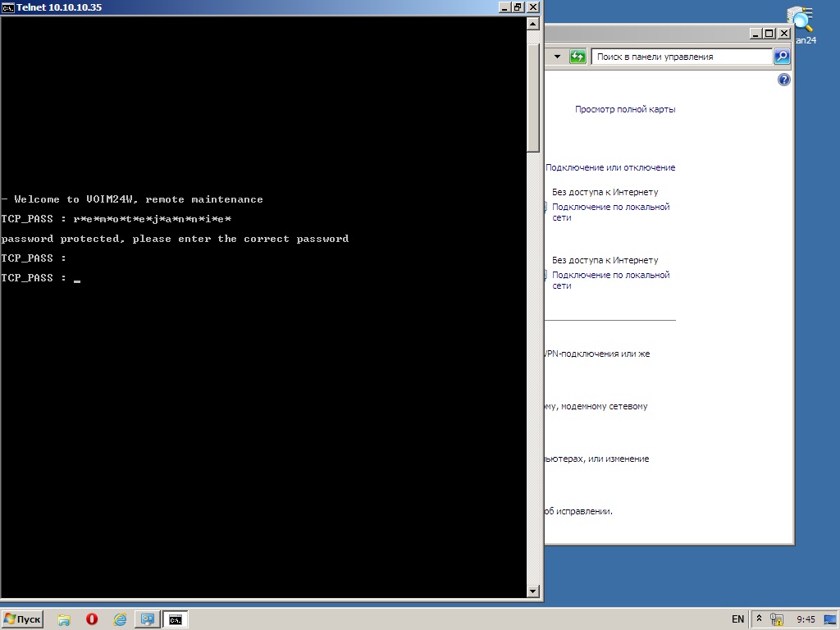Click the Telnet console taskbar button
This screenshot has width=840, height=630.
pos(176,619)
